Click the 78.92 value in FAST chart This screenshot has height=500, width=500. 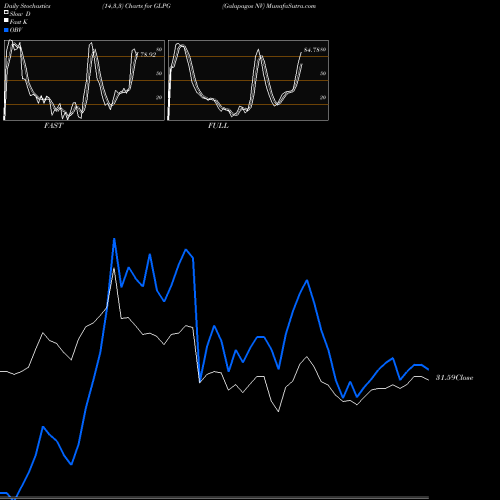pos(148,54)
